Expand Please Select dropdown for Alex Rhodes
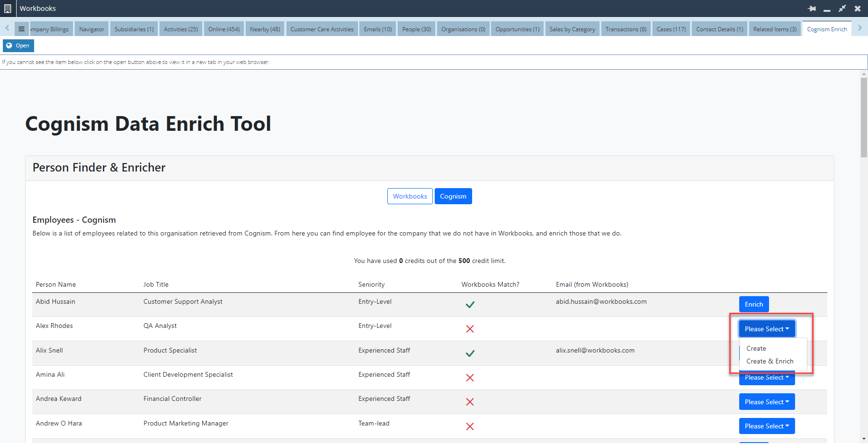Image resolution: width=868 pixels, height=444 pixels. click(x=766, y=329)
